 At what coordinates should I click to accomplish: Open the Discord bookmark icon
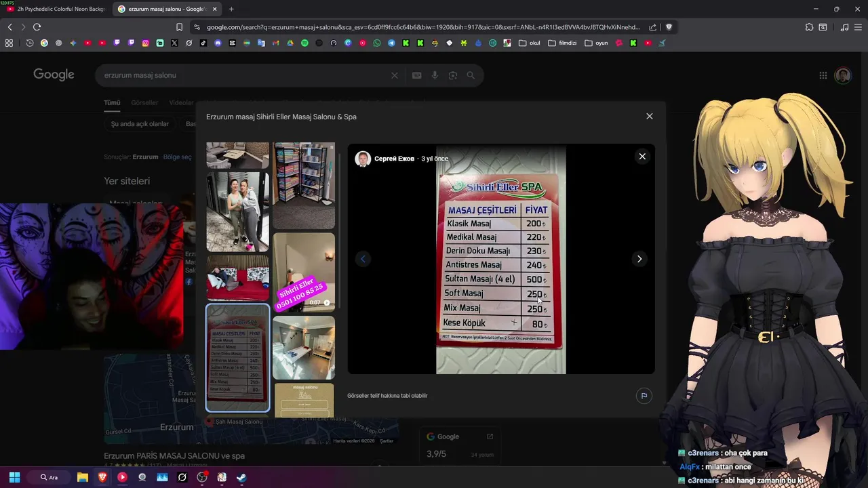tap(218, 43)
